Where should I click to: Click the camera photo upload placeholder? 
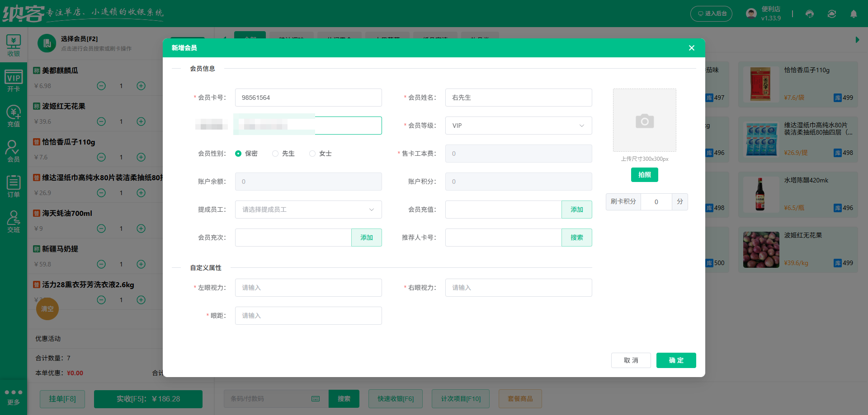(x=644, y=120)
